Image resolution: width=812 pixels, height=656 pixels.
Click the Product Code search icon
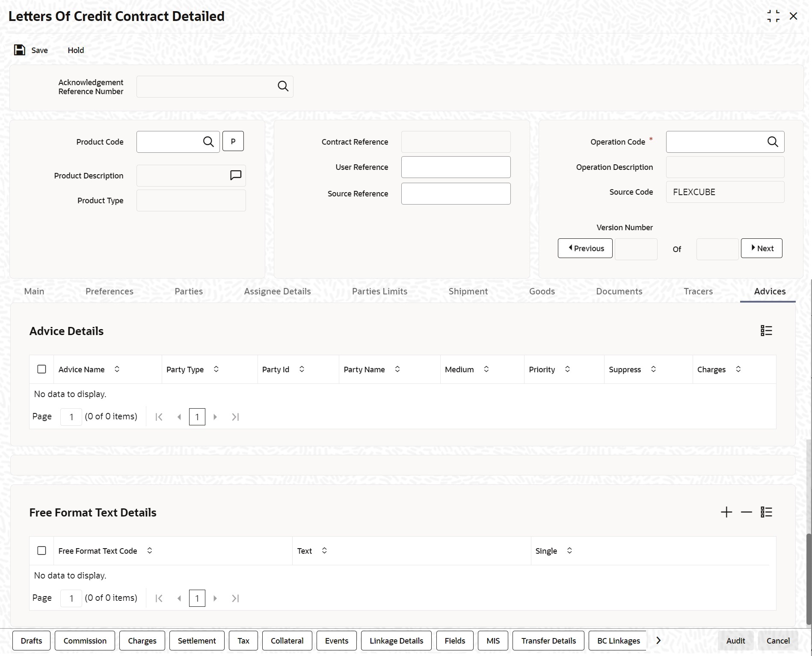pos(208,142)
